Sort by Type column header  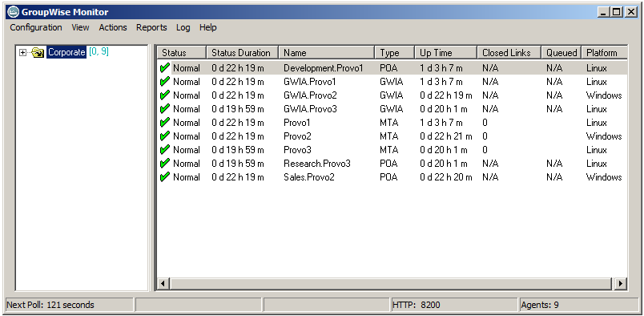[394, 53]
